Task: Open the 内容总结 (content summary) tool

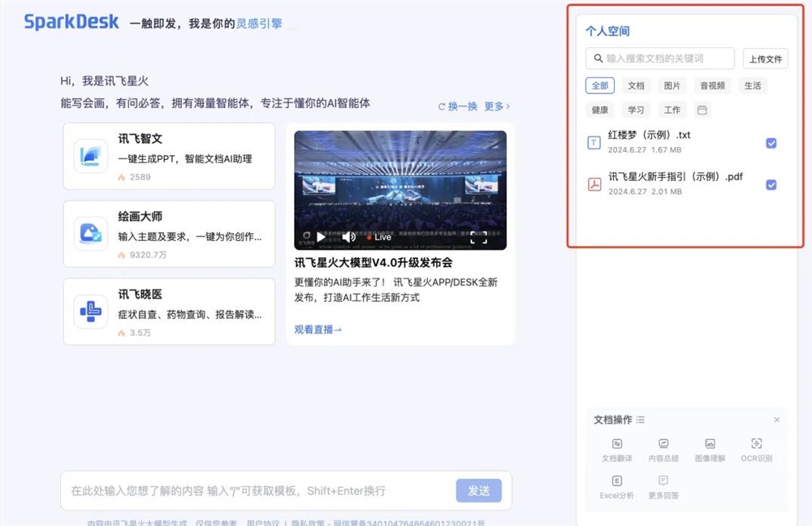Action: tap(663, 447)
